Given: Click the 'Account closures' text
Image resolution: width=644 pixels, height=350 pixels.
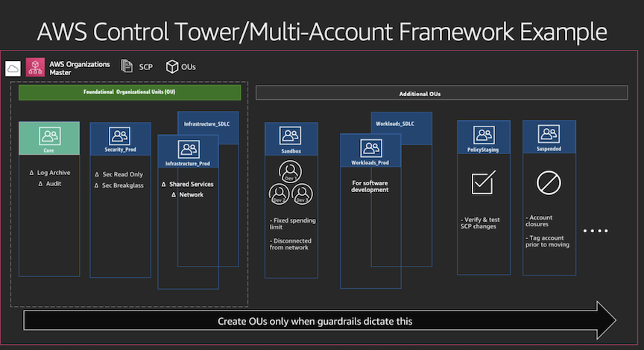Looking at the screenshot, I should pyautogui.click(x=539, y=220).
